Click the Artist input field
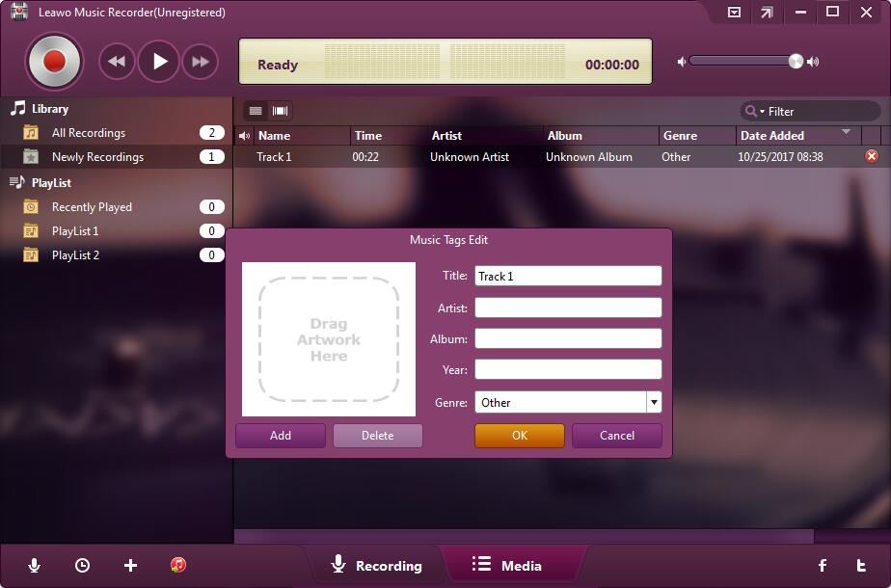This screenshot has height=588, width=891. [568, 307]
